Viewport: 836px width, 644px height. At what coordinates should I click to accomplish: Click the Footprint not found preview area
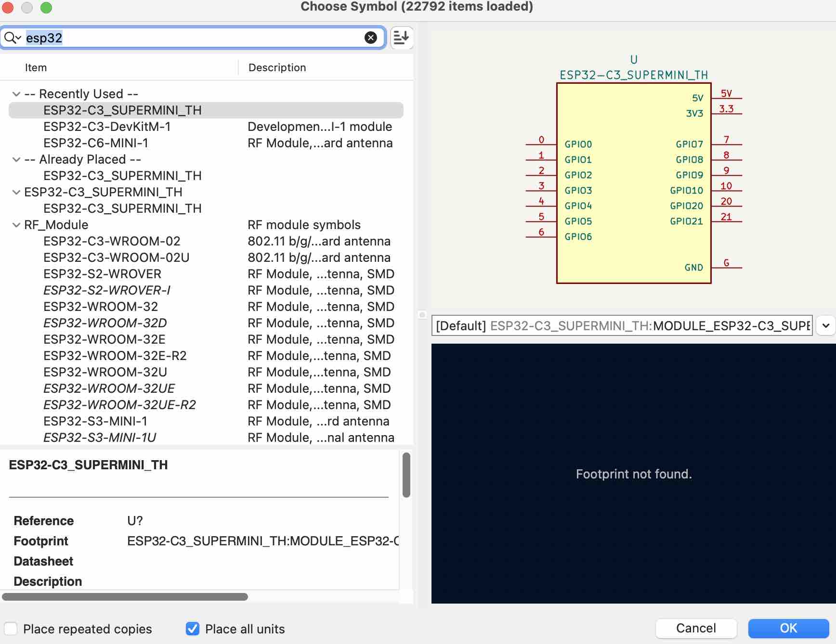pos(634,474)
